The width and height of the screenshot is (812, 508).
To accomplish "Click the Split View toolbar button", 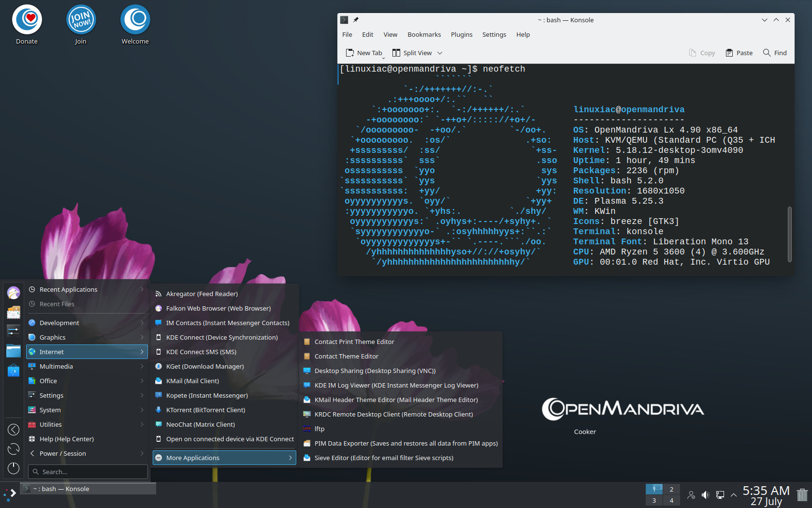I will 412,53.
